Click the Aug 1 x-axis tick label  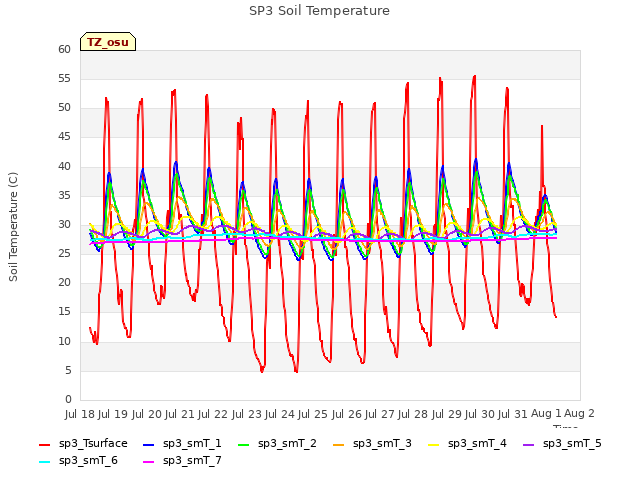click(x=547, y=414)
